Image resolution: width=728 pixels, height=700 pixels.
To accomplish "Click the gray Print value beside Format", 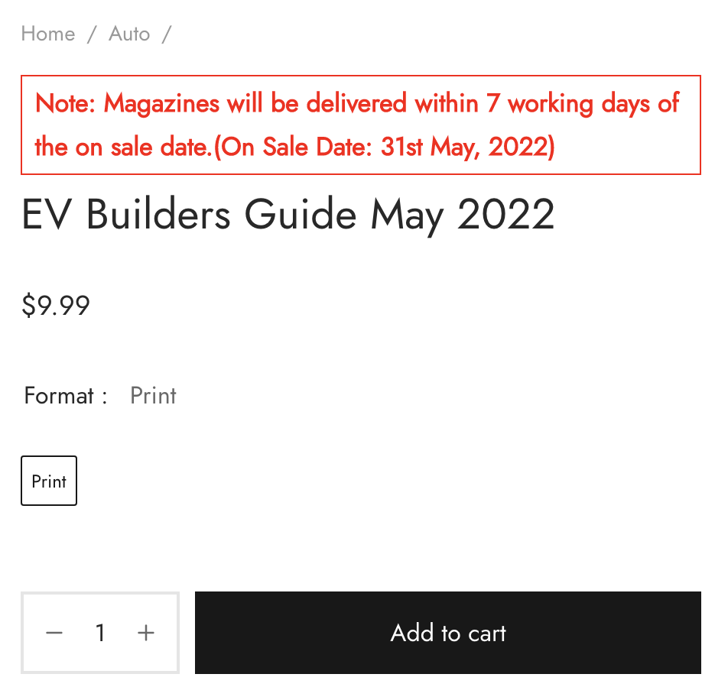I will click(153, 396).
